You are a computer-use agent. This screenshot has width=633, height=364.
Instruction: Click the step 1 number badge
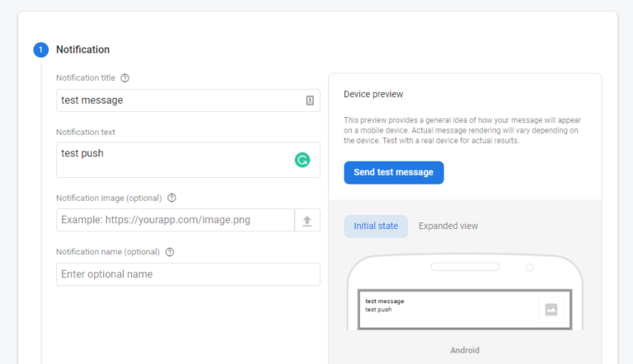[41, 49]
